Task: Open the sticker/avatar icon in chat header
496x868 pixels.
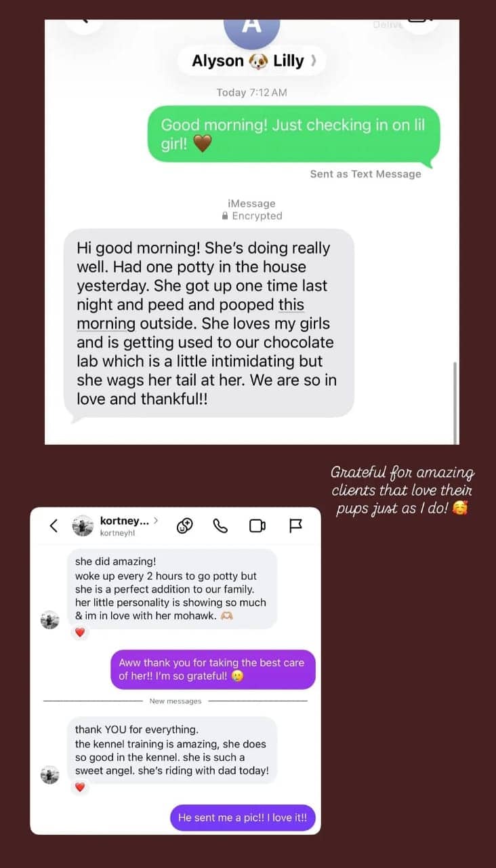Action: coord(185,526)
